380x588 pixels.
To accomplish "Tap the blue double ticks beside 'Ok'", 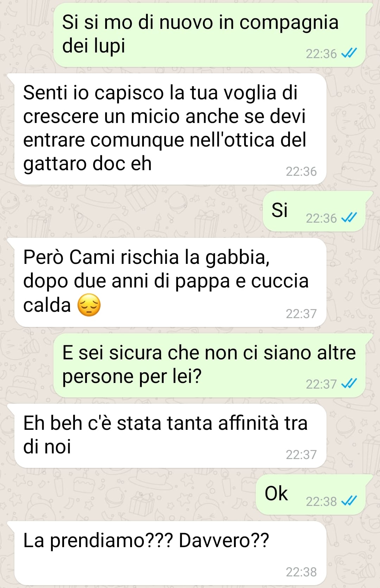I will click(349, 501).
